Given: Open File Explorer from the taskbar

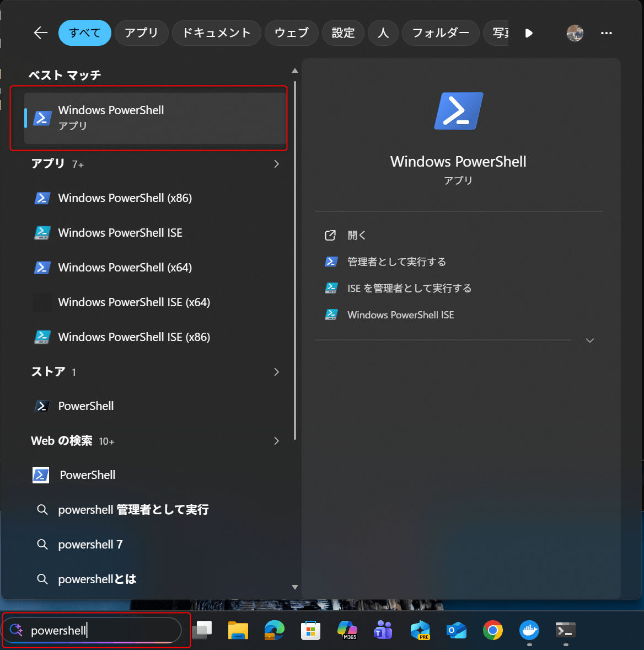Looking at the screenshot, I should [238, 631].
